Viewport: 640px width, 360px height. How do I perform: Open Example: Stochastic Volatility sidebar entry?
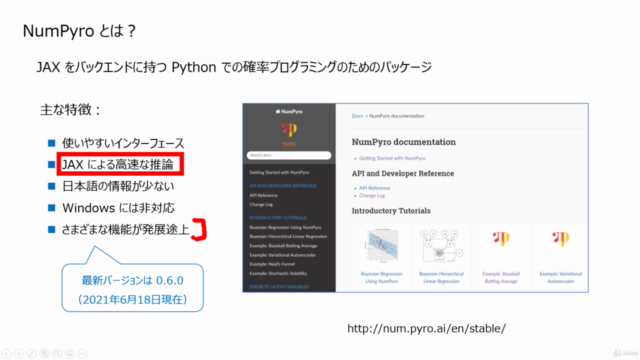click(x=278, y=273)
